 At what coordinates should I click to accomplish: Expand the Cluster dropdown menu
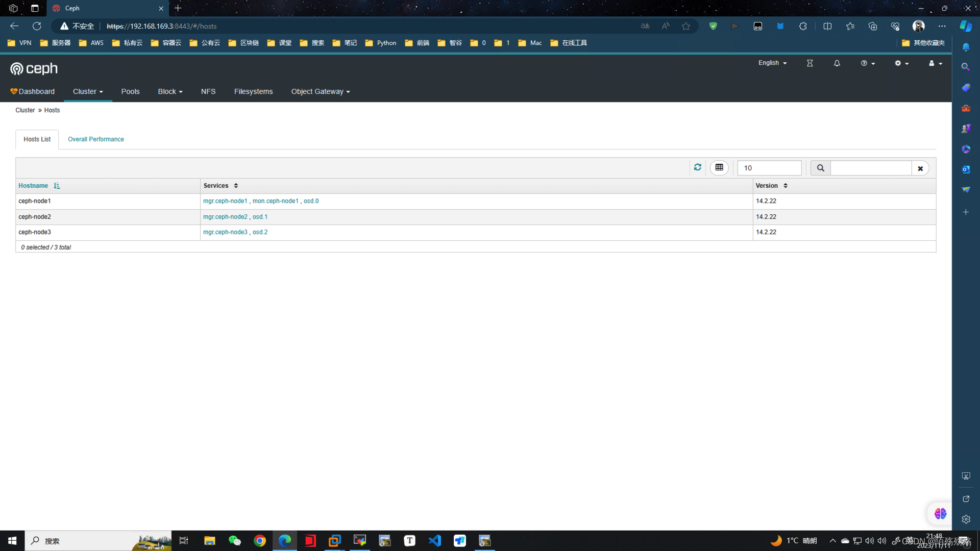coord(87,91)
